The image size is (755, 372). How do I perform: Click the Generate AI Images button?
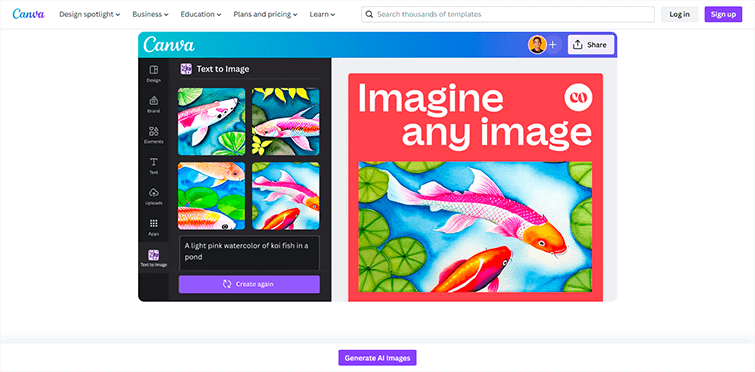coord(378,358)
